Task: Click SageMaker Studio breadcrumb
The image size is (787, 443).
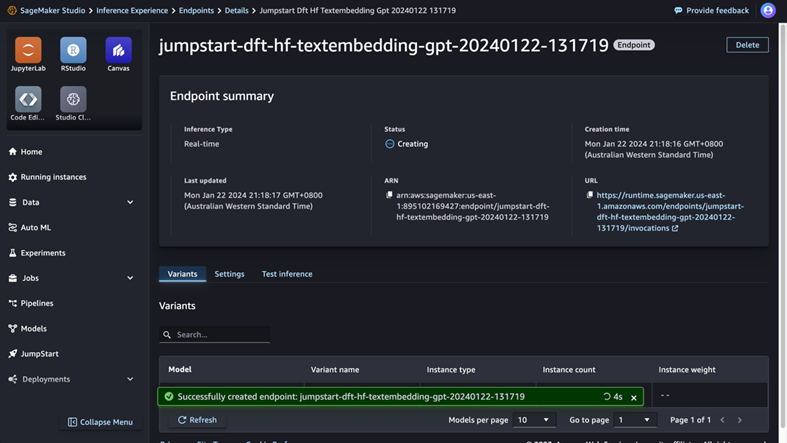Action: tap(52, 11)
